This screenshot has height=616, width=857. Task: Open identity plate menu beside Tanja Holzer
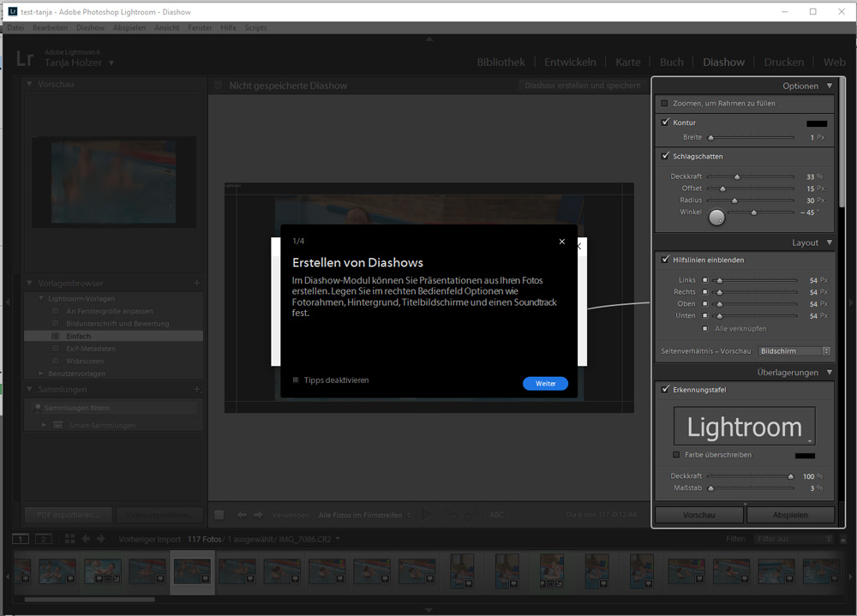111,63
